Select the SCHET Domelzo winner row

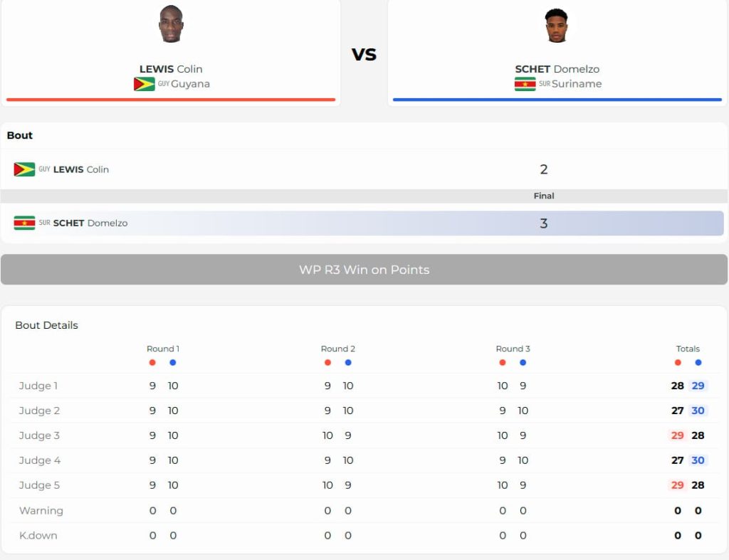364,223
